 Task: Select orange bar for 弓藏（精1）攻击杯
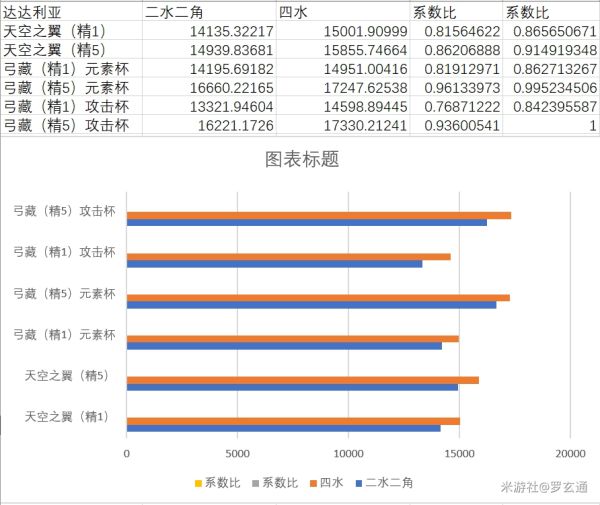pyautogui.click(x=289, y=257)
